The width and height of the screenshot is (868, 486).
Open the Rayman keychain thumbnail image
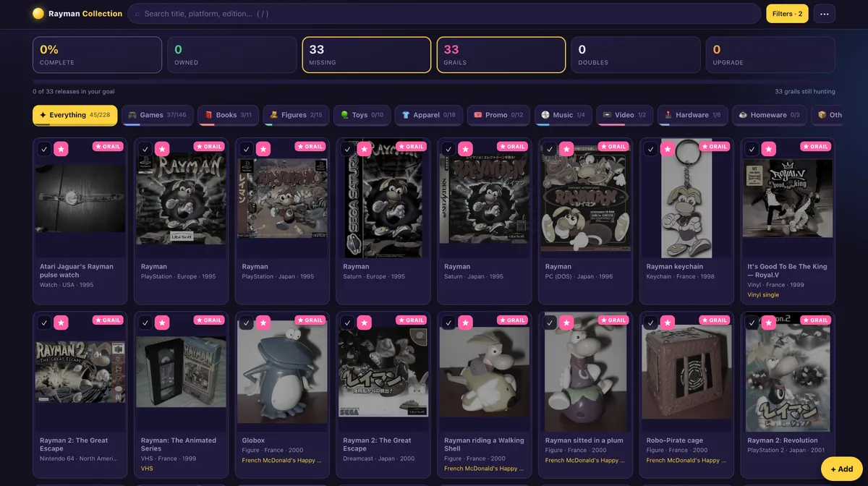point(687,199)
